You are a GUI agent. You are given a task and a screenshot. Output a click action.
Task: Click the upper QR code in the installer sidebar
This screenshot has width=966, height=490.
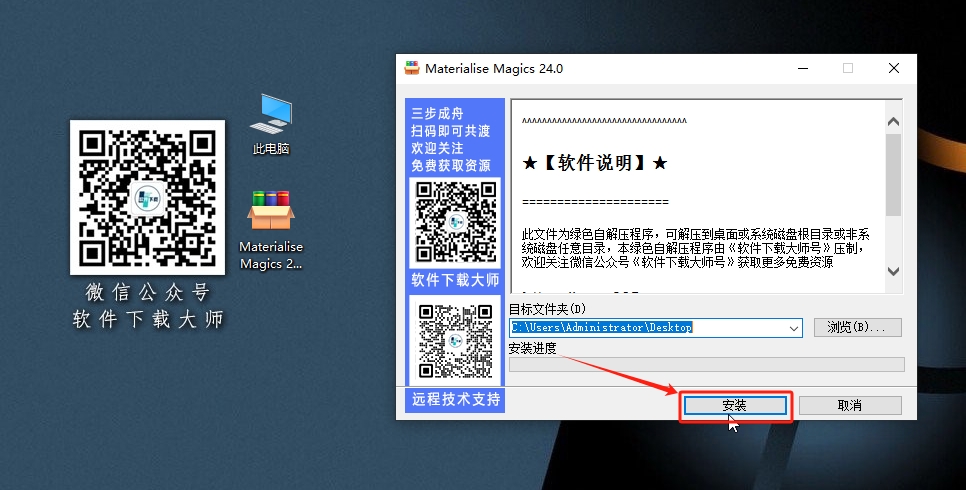[x=455, y=223]
